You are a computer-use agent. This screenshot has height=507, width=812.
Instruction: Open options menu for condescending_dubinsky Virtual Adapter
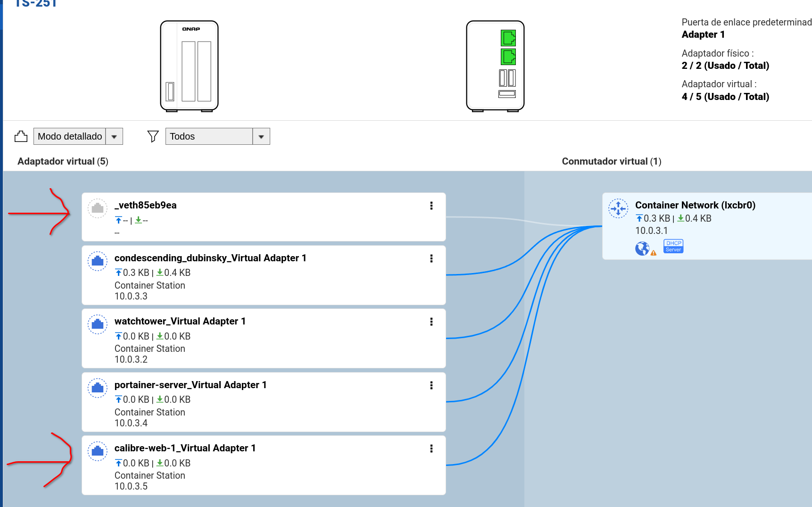pos(431,258)
